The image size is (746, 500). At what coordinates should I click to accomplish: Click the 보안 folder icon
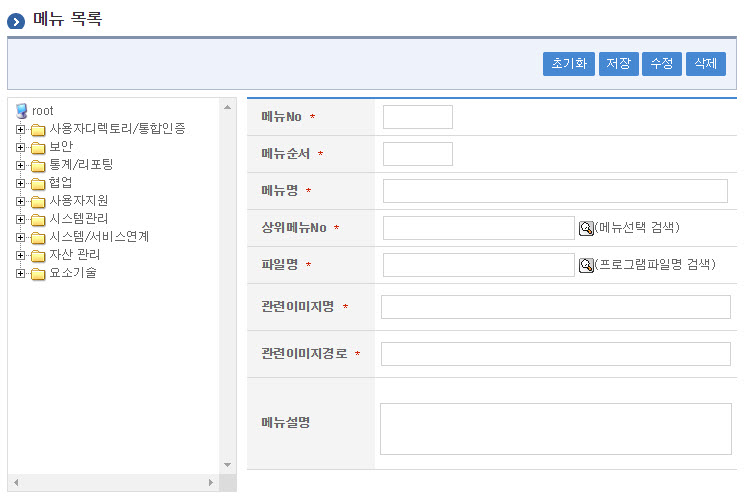coord(38,147)
